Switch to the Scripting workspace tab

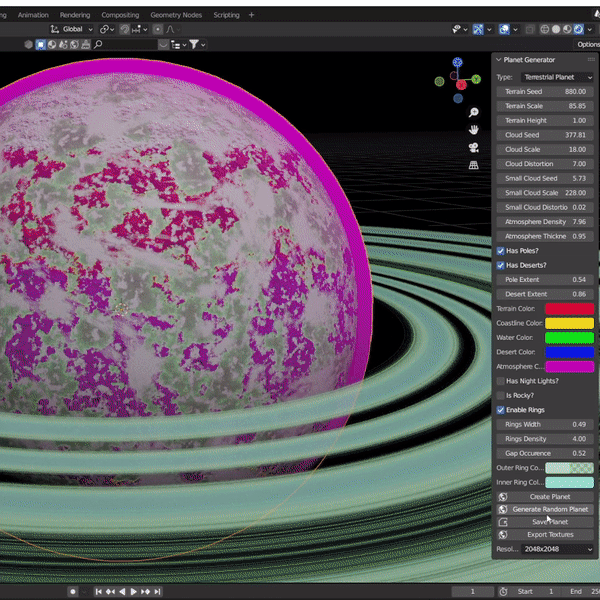click(227, 15)
